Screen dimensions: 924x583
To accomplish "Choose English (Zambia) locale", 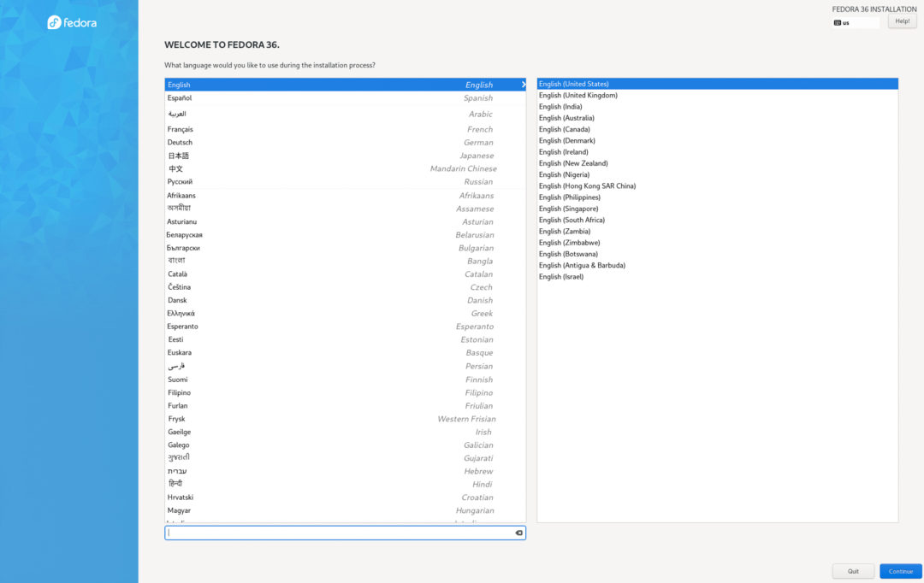I will click(717, 232).
